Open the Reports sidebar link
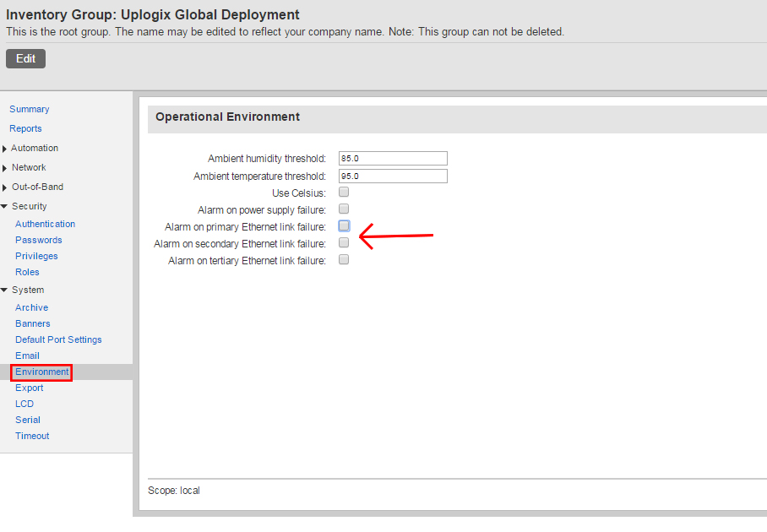 (25, 128)
